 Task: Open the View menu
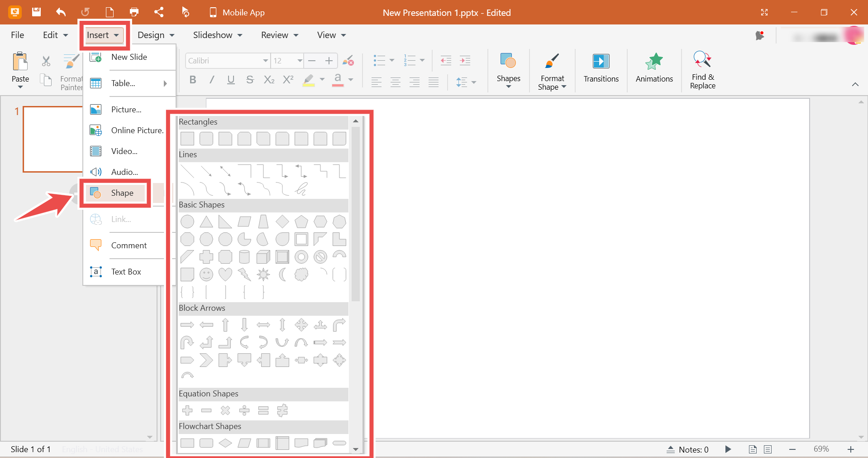(x=331, y=35)
